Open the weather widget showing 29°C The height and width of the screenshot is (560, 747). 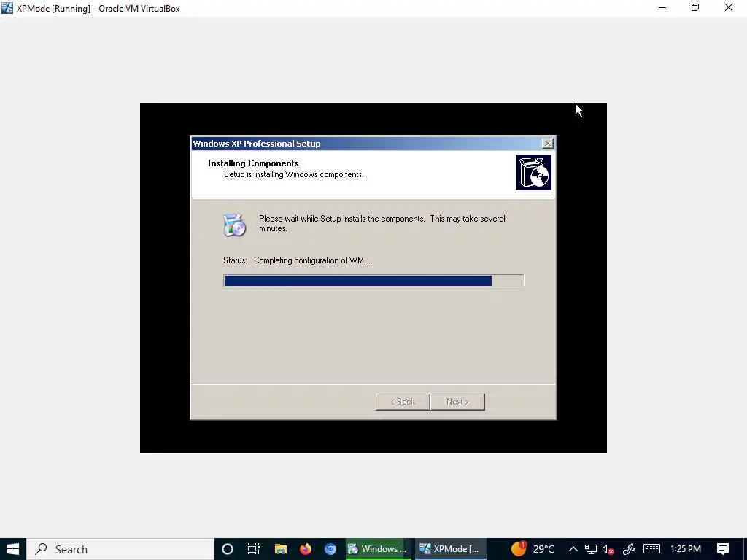[533, 549]
